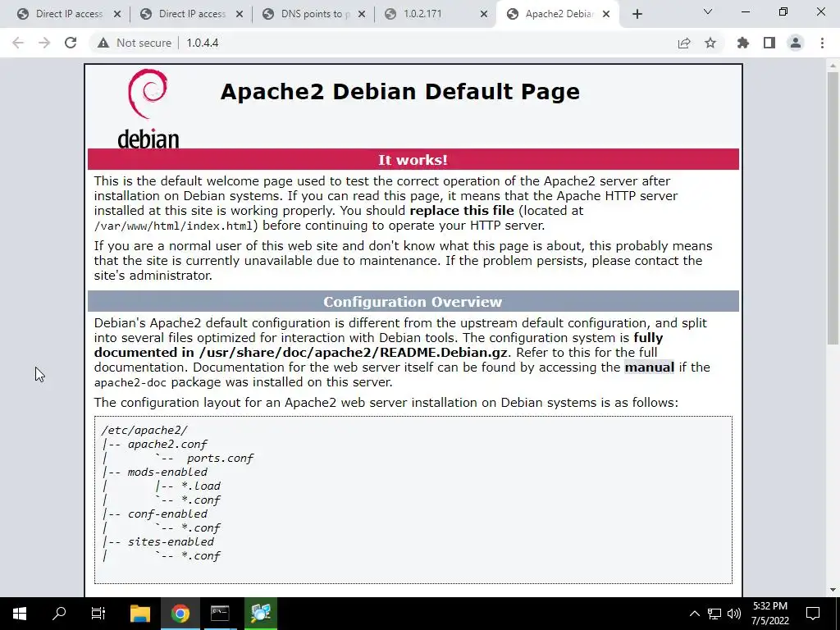840x630 pixels.
Task: Show hidden system tray icons
Action: [x=694, y=614]
